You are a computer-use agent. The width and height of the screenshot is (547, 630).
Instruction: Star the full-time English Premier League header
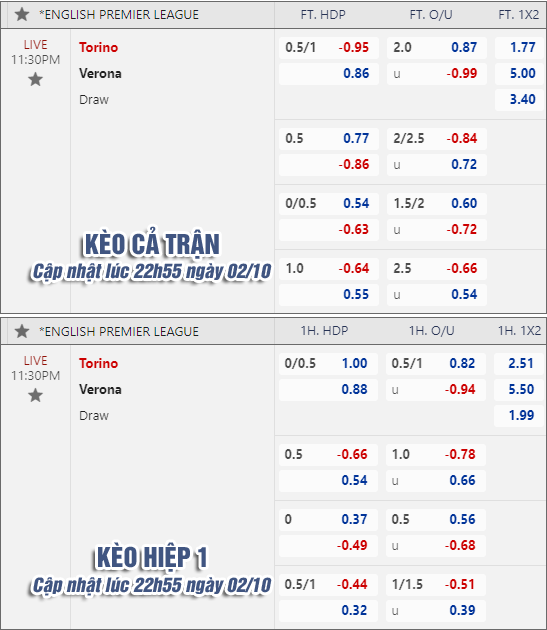(22, 14)
